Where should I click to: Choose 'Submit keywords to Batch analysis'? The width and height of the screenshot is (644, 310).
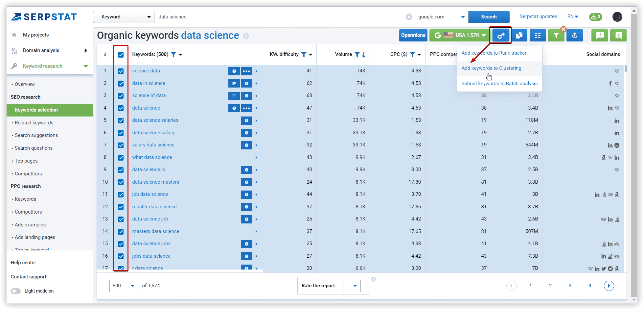[x=499, y=84]
